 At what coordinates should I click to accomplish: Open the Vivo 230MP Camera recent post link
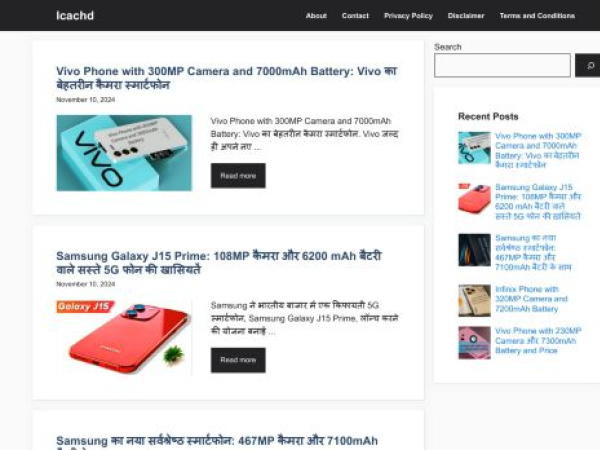tap(538, 341)
